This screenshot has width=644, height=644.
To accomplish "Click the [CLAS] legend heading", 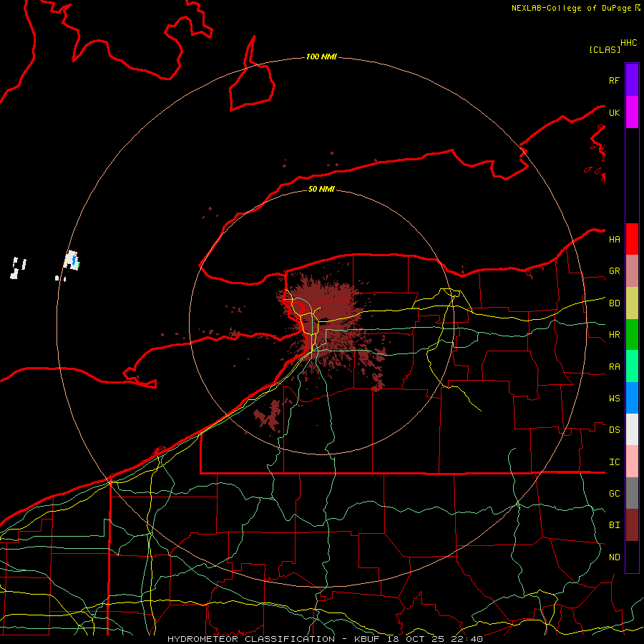I will tap(605, 49).
